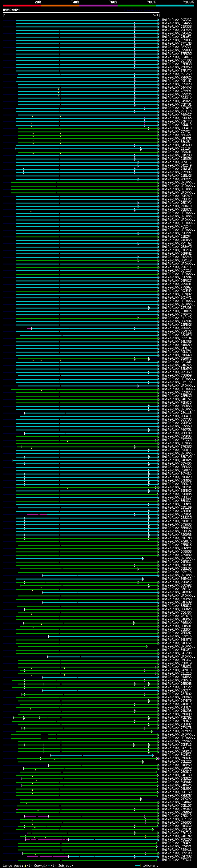
Task: Select hit label UniRef100_C5DGD7
Action: tap(176, 758)
